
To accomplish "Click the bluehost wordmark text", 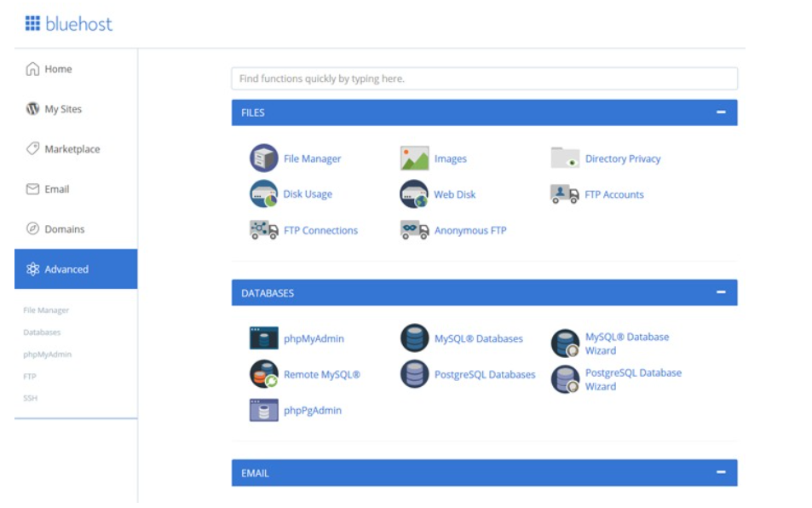I will point(78,24).
